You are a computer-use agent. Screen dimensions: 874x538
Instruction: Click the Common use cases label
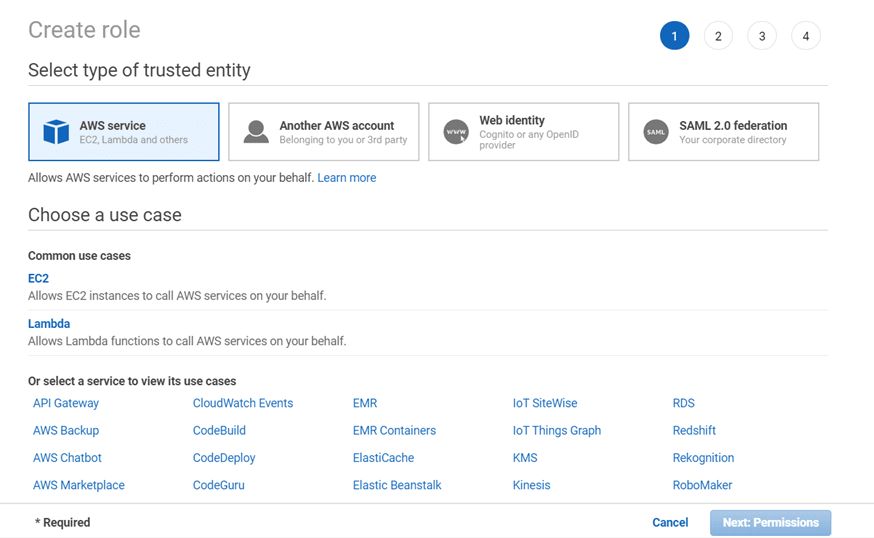point(79,256)
